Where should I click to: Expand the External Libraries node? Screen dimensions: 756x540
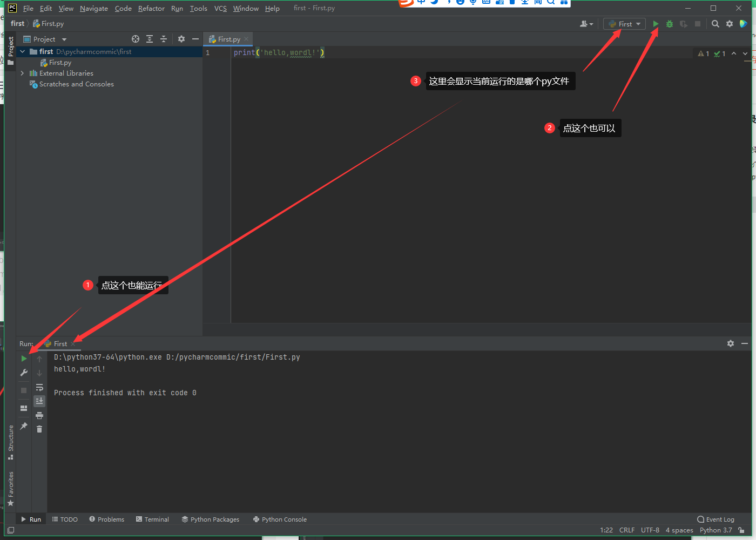(22, 73)
